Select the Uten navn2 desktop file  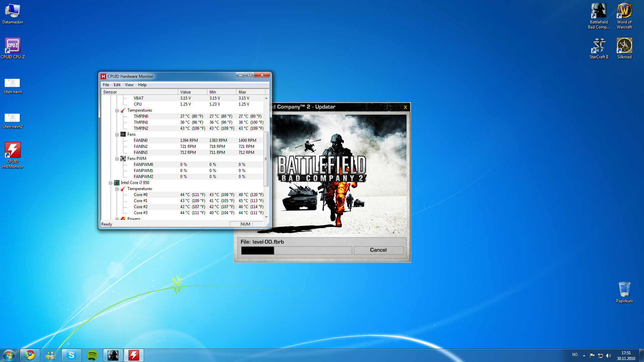click(x=12, y=121)
